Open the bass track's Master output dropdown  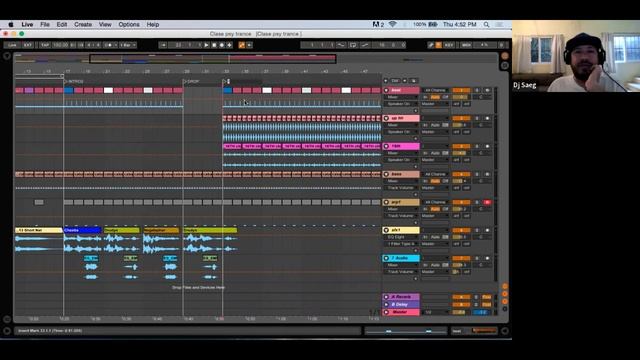click(435, 188)
